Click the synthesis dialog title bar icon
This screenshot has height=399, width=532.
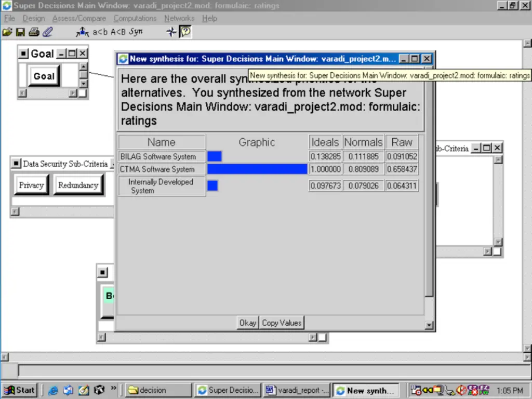[x=123, y=59]
